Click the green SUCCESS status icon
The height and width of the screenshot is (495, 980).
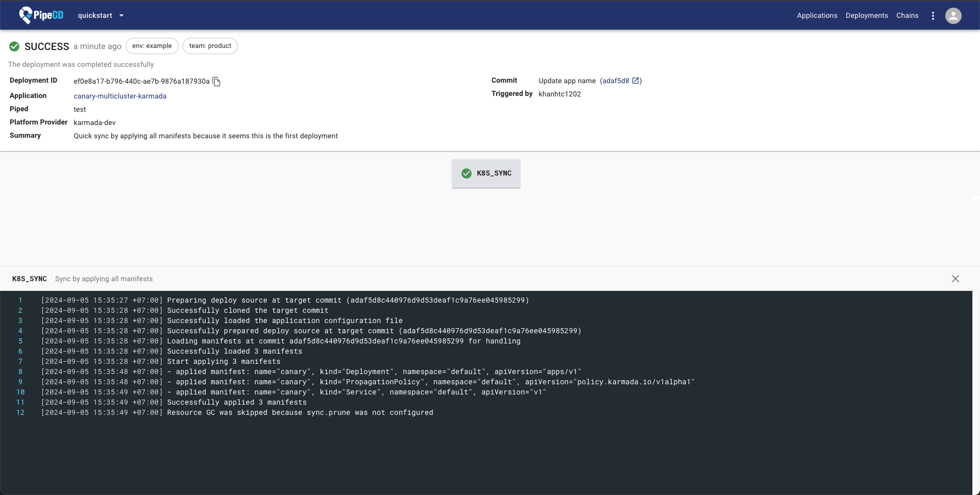click(x=14, y=46)
